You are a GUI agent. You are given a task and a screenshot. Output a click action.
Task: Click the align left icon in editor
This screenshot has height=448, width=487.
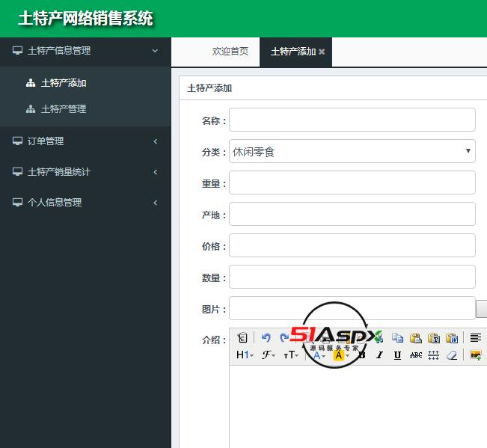(476, 337)
